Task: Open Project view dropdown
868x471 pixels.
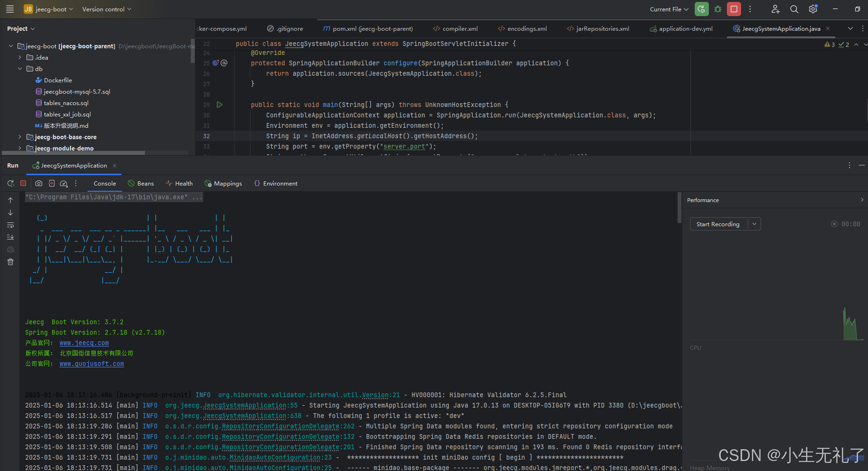Action: point(21,28)
